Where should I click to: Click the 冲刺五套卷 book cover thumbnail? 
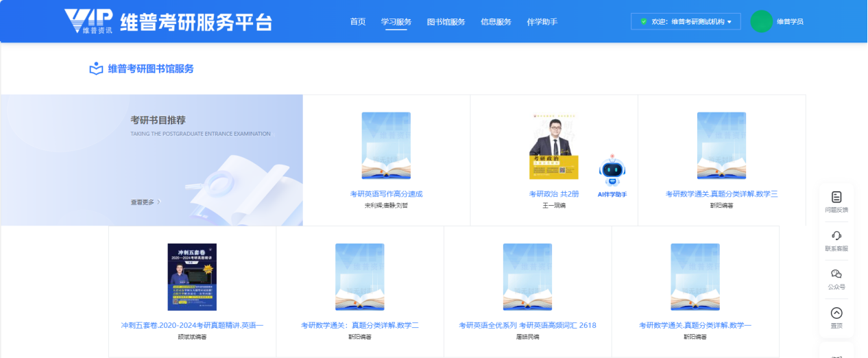point(192,276)
